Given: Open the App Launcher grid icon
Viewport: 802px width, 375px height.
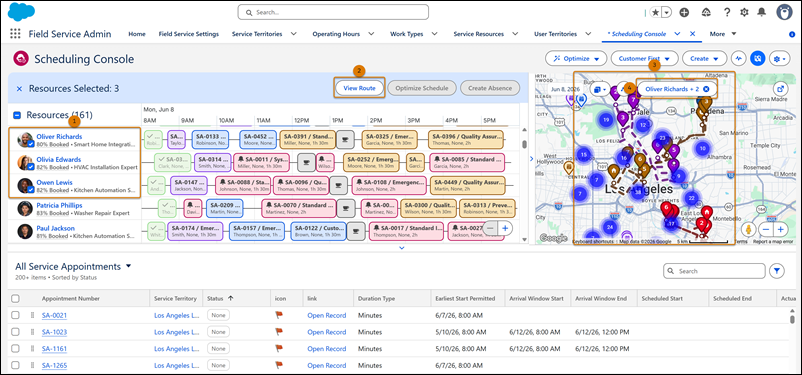Looking at the screenshot, I should (x=15, y=34).
